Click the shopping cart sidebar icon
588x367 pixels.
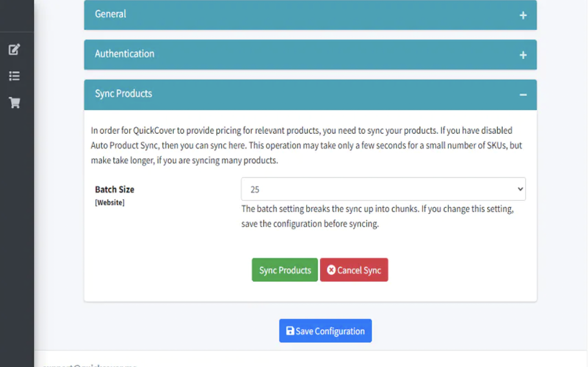tap(15, 103)
